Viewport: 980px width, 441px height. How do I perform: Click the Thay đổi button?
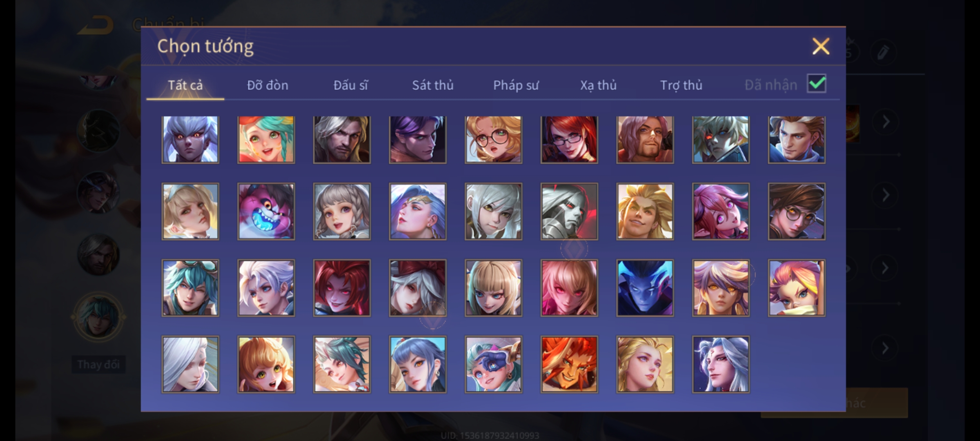coord(98,364)
